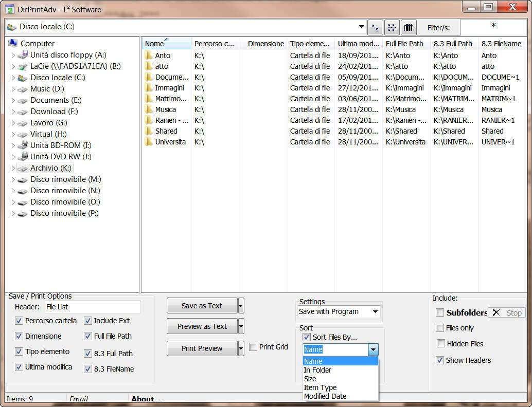Select Virtual (H:) drive in tree

pos(48,134)
